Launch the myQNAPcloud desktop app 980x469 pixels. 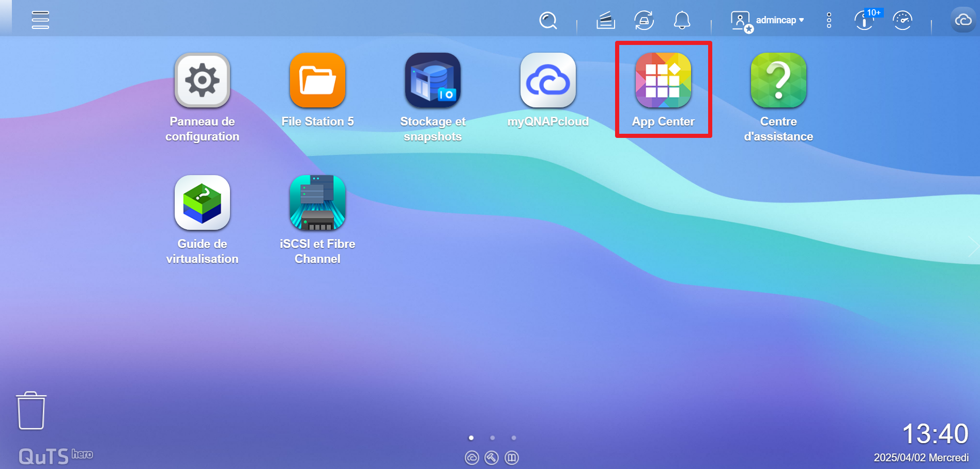point(548,90)
